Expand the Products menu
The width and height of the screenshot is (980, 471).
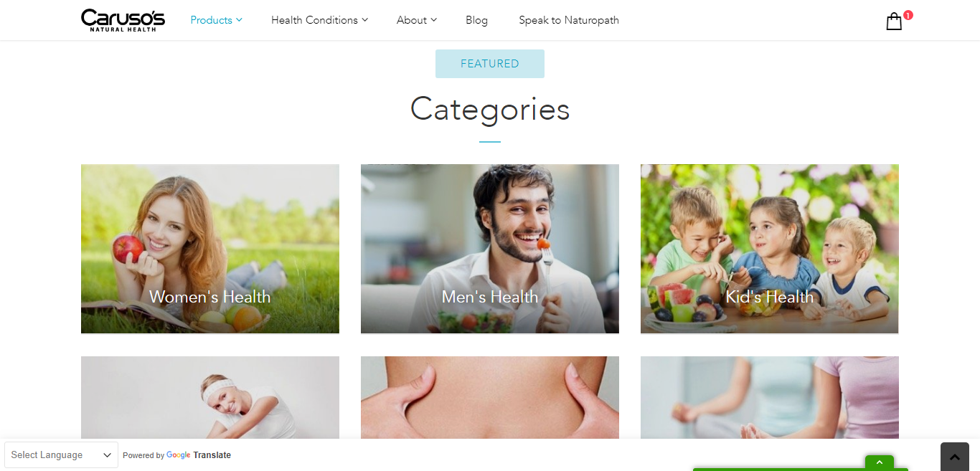click(216, 20)
